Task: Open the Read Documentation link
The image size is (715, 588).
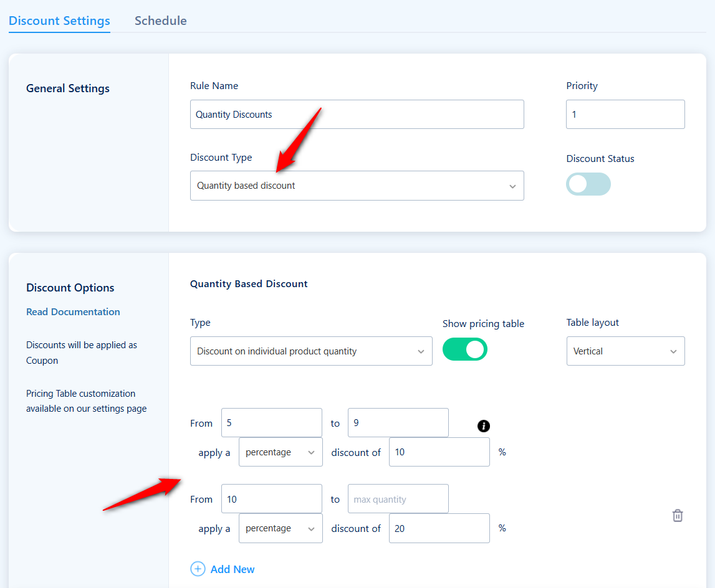Action: [73, 311]
